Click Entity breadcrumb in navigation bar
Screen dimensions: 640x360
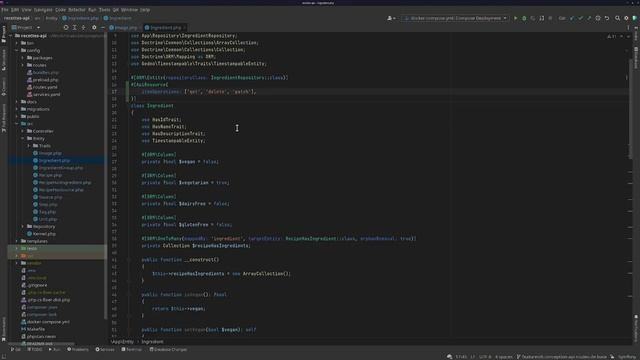coord(51,18)
